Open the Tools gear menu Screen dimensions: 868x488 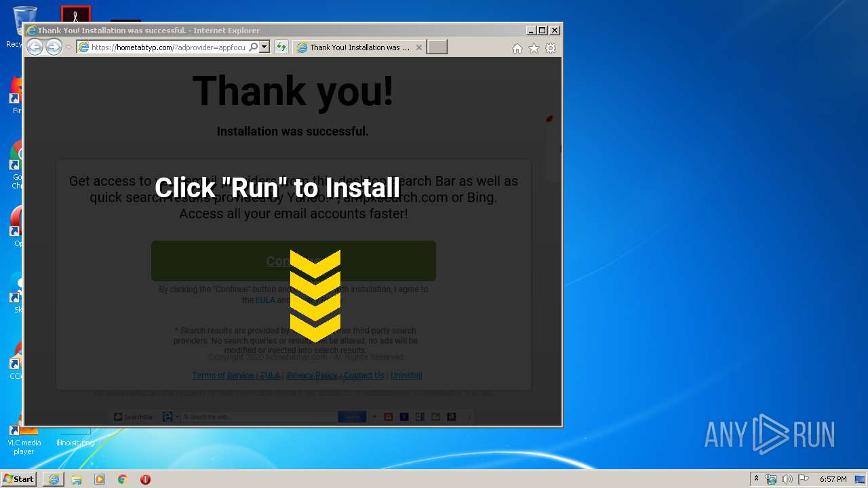(x=551, y=48)
